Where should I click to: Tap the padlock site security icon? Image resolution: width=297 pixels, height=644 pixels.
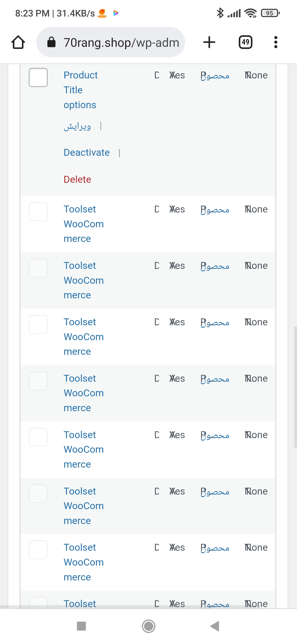click(x=51, y=42)
